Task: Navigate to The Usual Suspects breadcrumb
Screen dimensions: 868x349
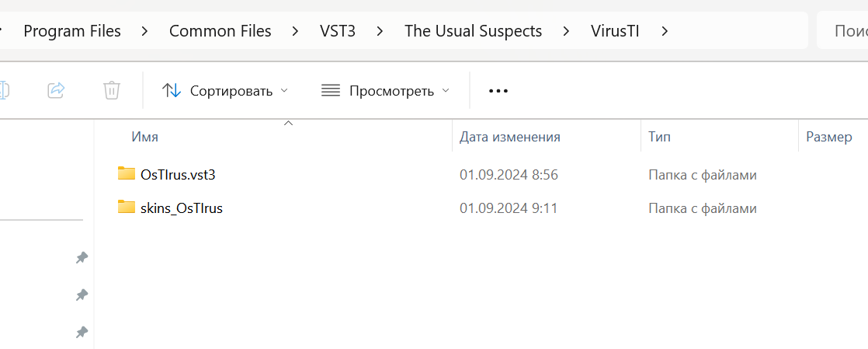Action: click(x=474, y=31)
